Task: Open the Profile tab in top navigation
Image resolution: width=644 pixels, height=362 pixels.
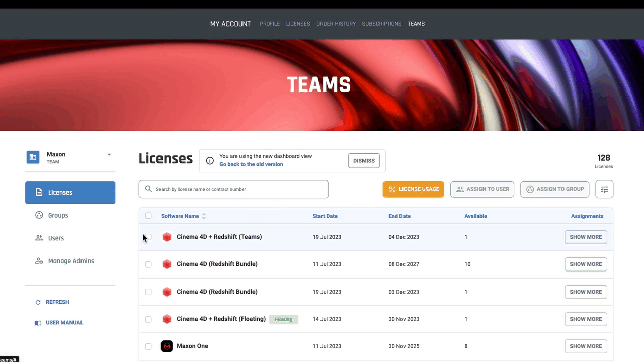Action: click(x=270, y=24)
